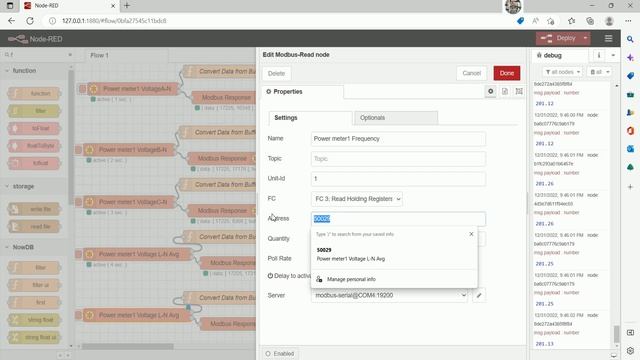Add an Edge sidebar app with plus
The image size is (640, 360).
coord(630,187)
